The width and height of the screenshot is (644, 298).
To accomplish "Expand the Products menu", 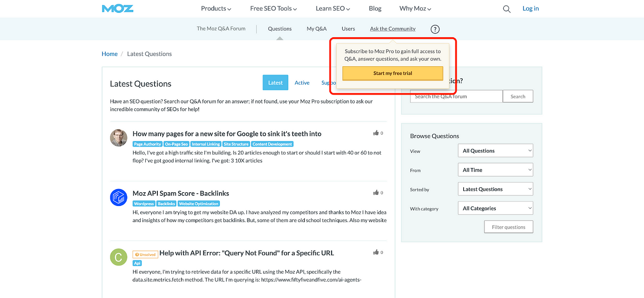I will (x=216, y=8).
